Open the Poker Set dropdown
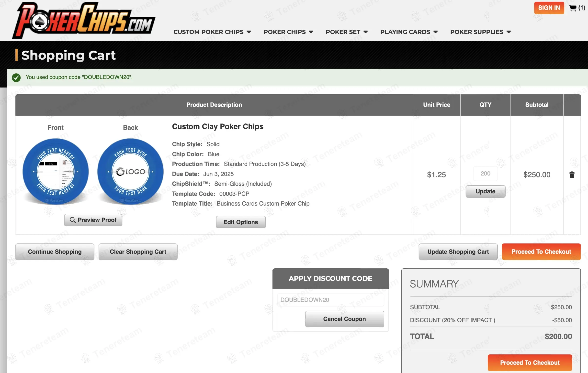The image size is (588, 373). coord(347,32)
